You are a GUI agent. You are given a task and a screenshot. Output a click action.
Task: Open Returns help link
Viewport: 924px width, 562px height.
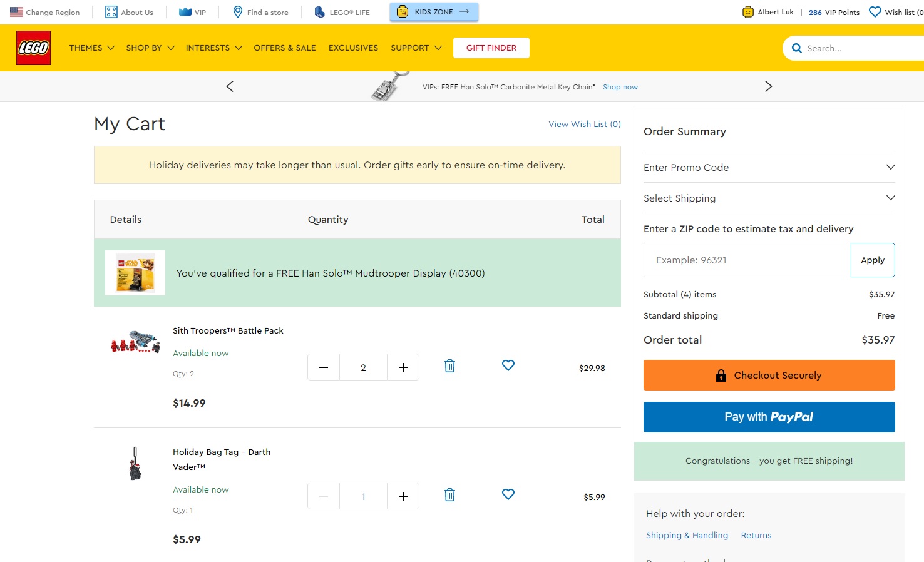click(756, 535)
